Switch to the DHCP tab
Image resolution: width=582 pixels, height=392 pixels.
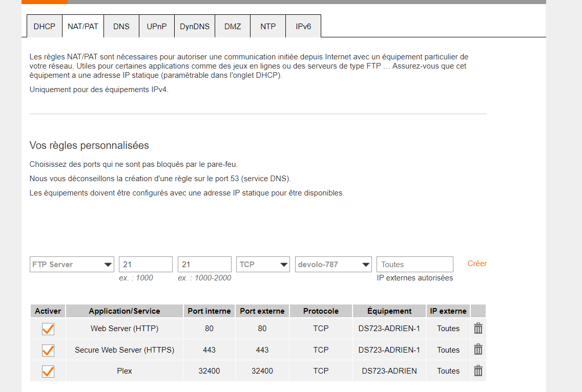[x=44, y=27]
